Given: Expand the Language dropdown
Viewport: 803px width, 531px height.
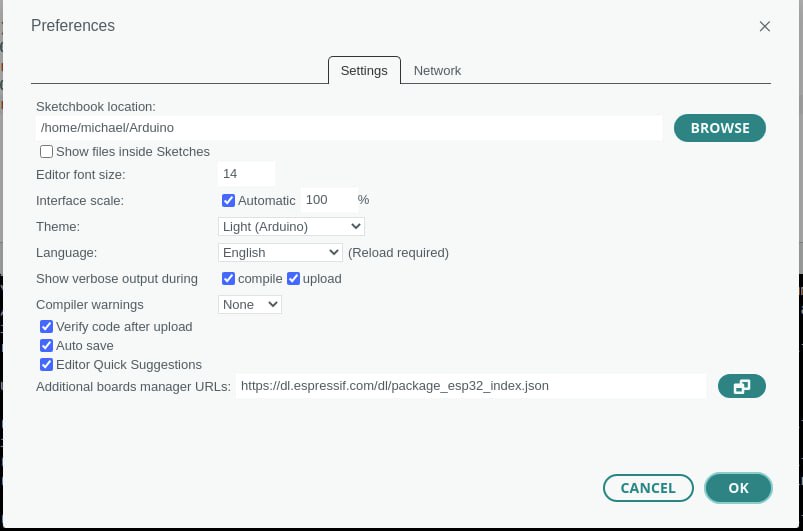Looking at the screenshot, I should click(280, 253).
